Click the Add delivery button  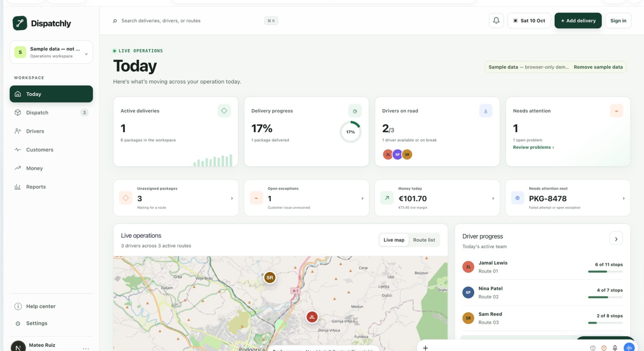(578, 21)
